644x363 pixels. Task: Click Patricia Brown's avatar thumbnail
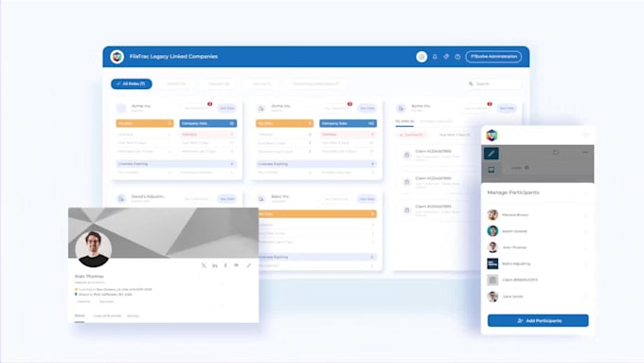click(492, 214)
